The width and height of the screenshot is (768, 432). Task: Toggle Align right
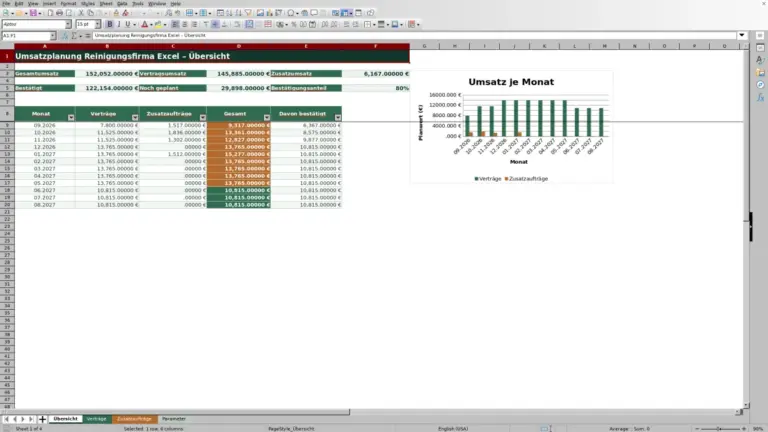point(194,24)
